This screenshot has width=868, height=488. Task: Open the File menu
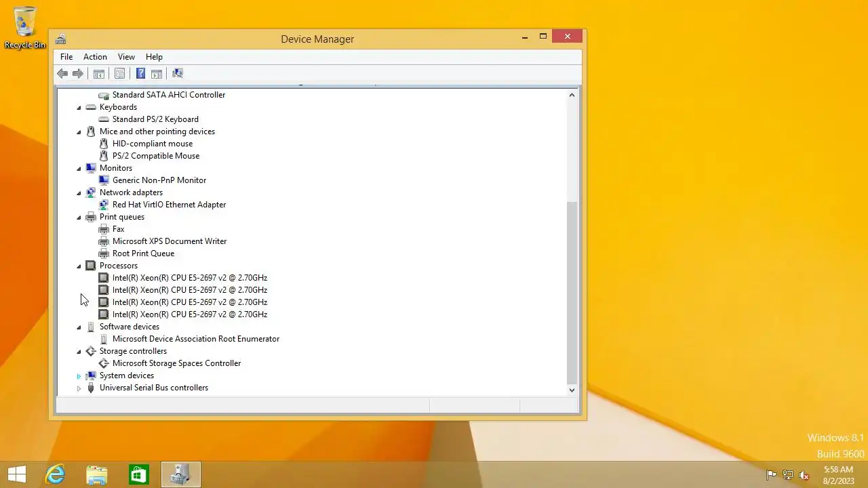point(66,57)
